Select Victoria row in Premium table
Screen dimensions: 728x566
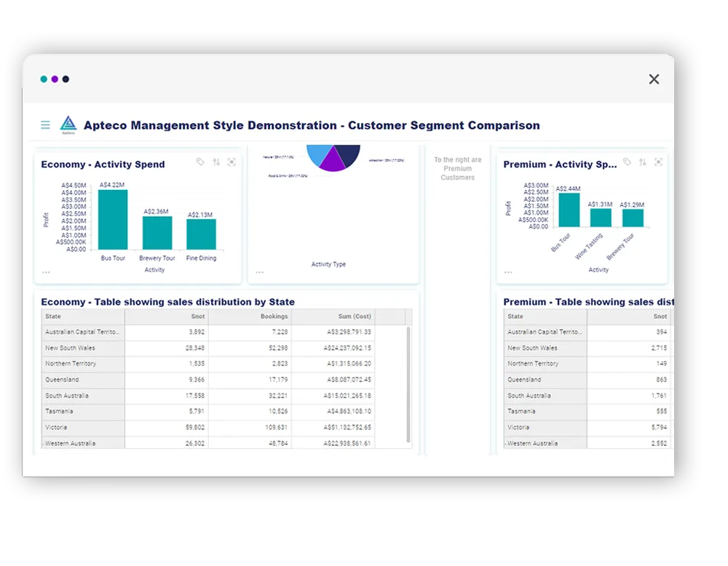click(x=587, y=427)
